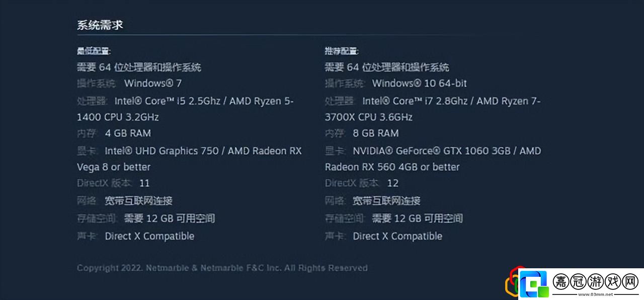Click the minimum Direct X Compatible sound card text
The image size is (644, 300).
[x=149, y=236]
